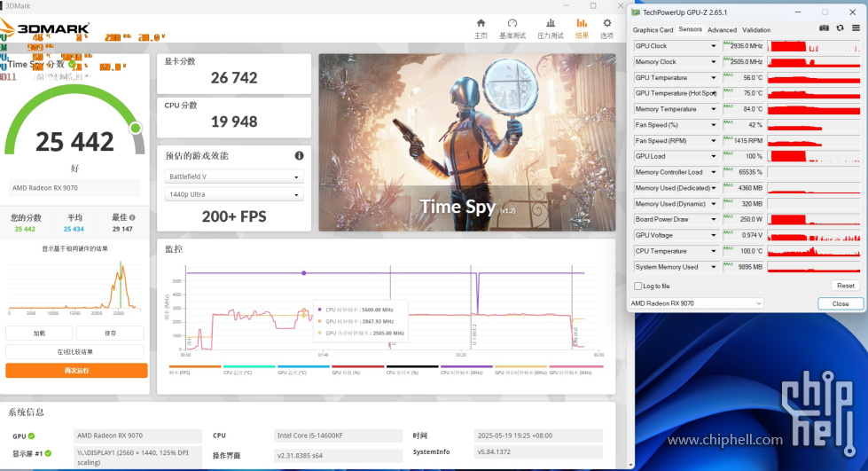This screenshot has height=471, width=868.
Task: Click the overall score 25 442
Action: 74,142
